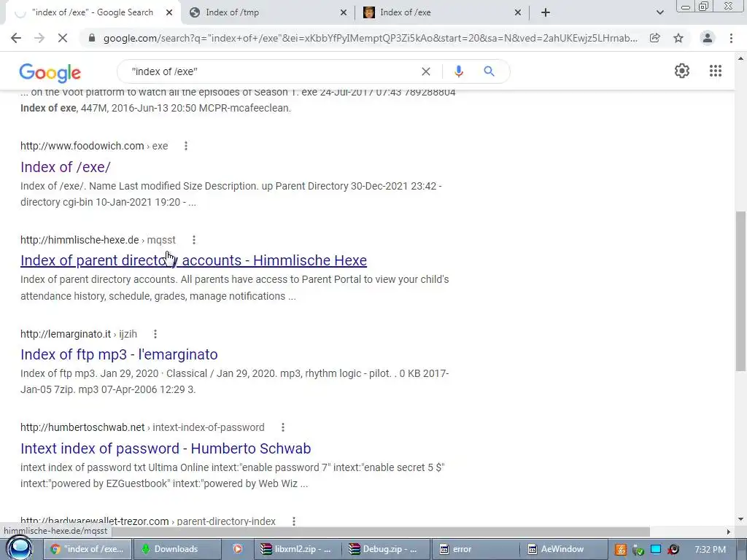Click the horizontal scrollbar right arrow
747x560 pixels.
pos(729,532)
